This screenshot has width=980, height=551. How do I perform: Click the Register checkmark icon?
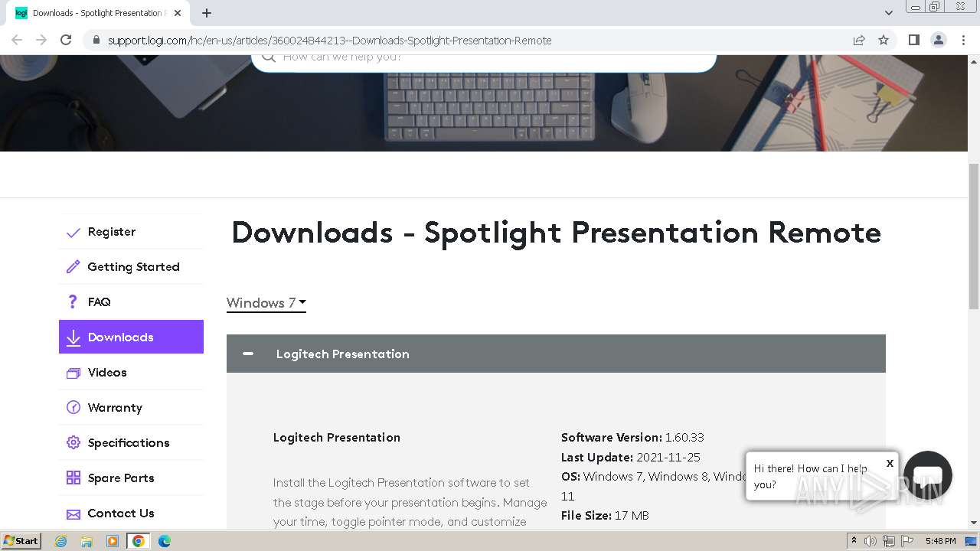pyautogui.click(x=73, y=232)
